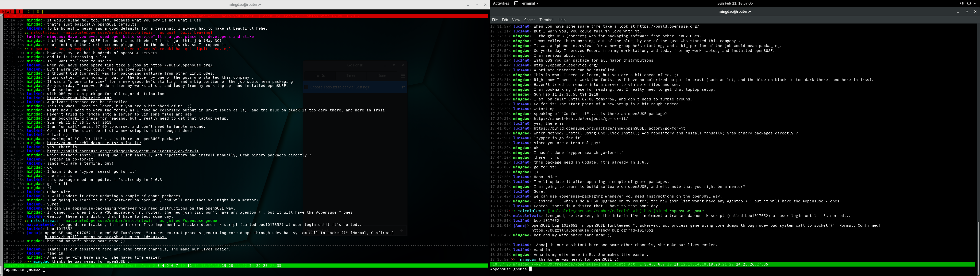This screenshot has height=276, width=980.
Task: Select the Done tab in Go For It! window
Action: (x=382, y=75)
